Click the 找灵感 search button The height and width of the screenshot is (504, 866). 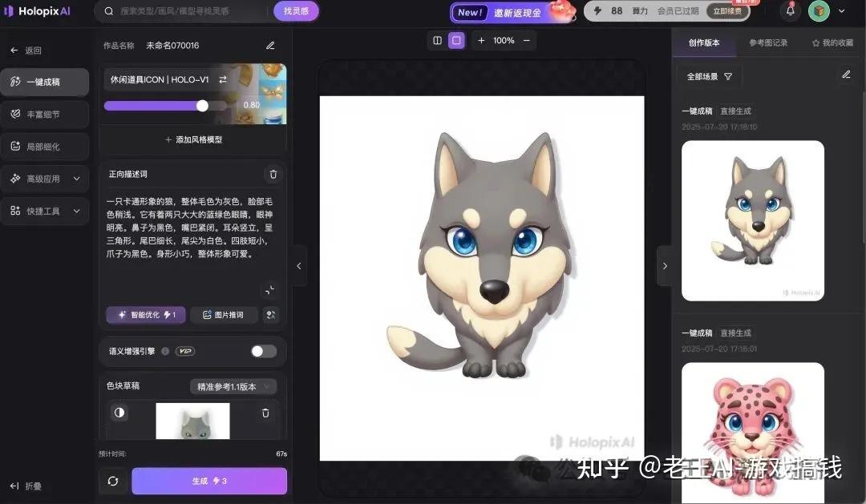(296, 11)
